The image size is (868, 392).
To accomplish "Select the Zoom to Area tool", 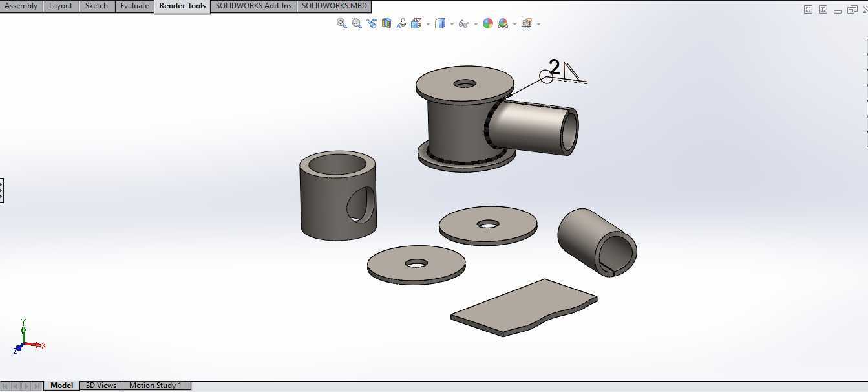I will tap(357, 23).
